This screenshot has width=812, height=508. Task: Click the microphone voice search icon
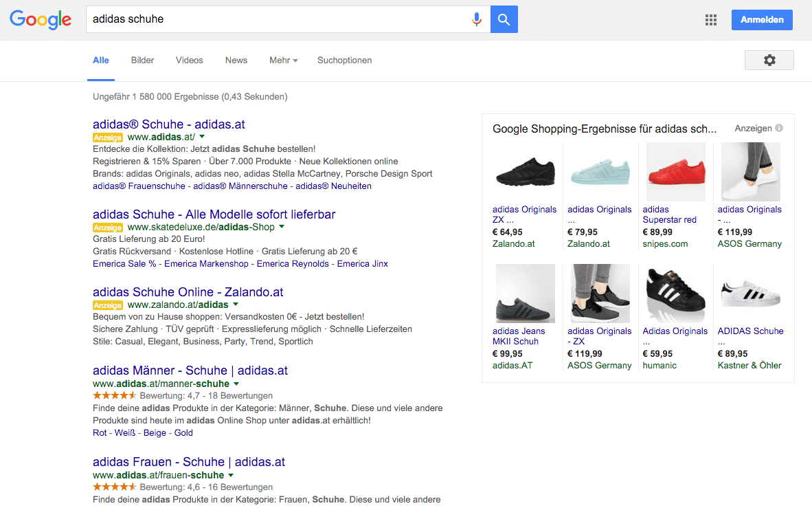pos(477,19)
